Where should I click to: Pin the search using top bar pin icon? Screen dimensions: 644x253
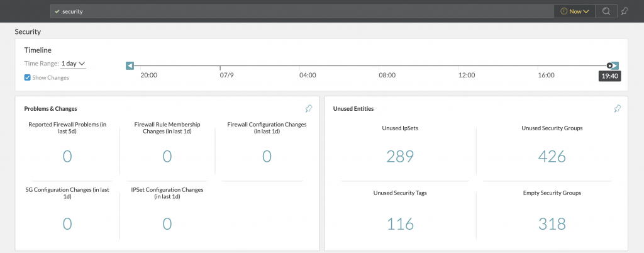624,11
